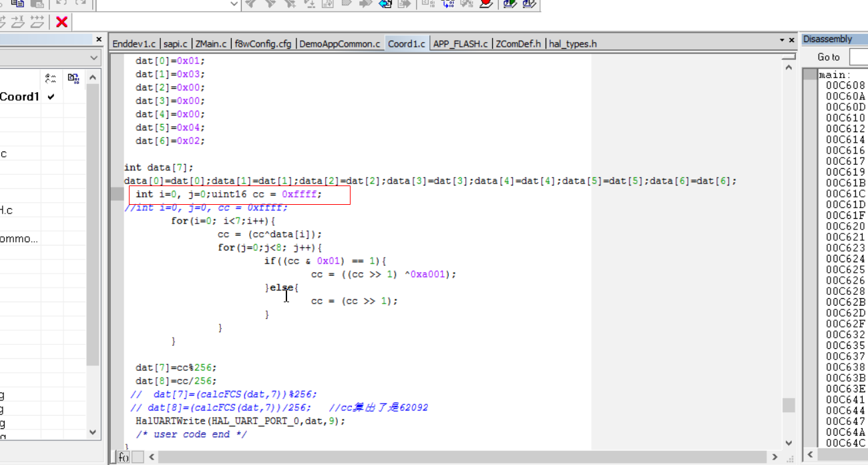
Task: Switch to the DemoAppCommon.c tab
Action: coord(339,43)
